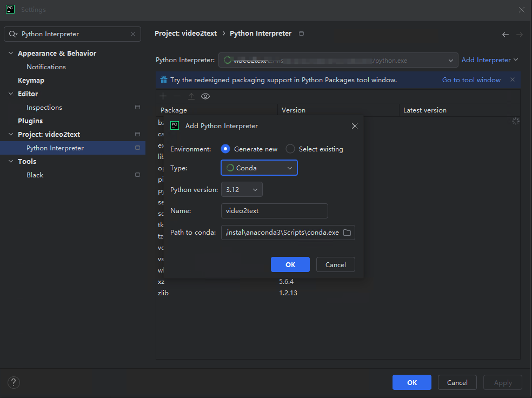Open the Black tool settings
This screenshot has height=398, width=532.
tap(35, 175)
